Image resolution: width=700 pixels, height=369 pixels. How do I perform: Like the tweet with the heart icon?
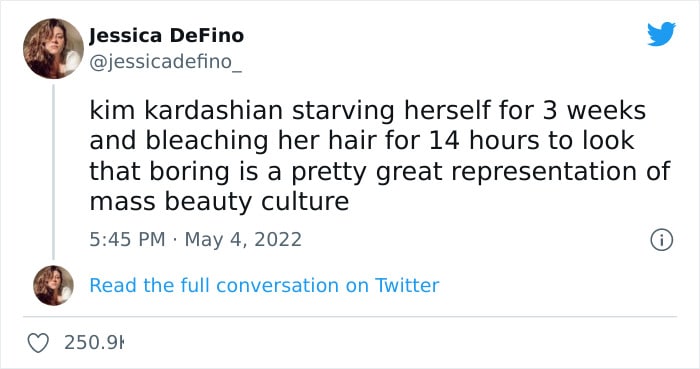38,343
